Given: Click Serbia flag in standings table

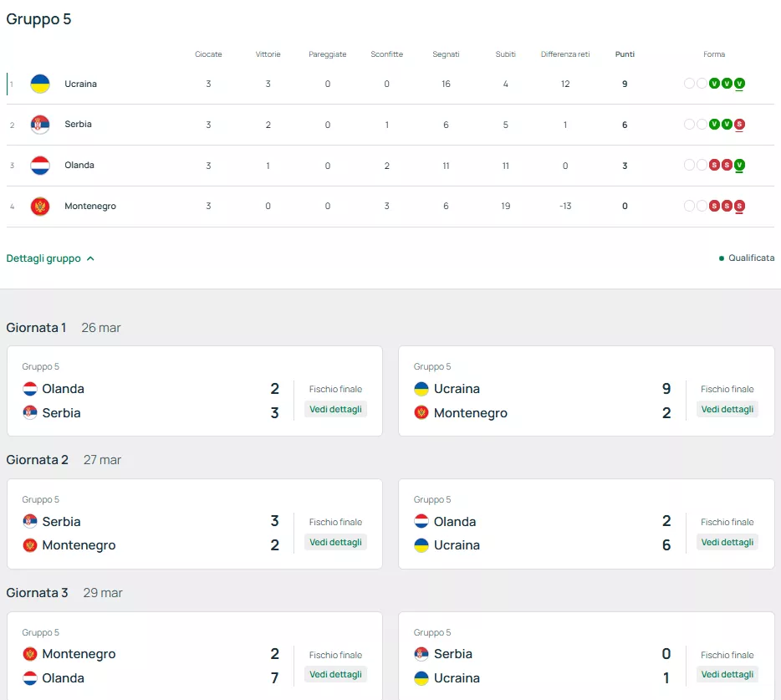Looking at the screenshot, I should [40, 125].
